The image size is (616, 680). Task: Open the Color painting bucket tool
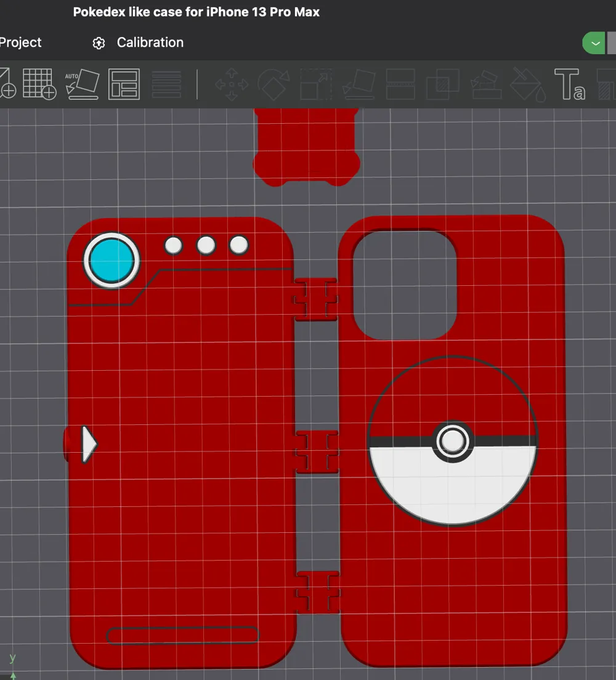(x=528, y=84)
